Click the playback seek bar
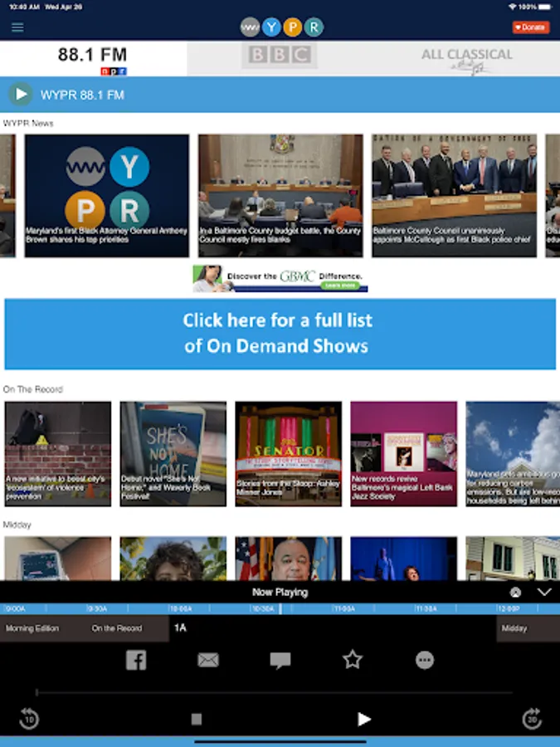 275,693
